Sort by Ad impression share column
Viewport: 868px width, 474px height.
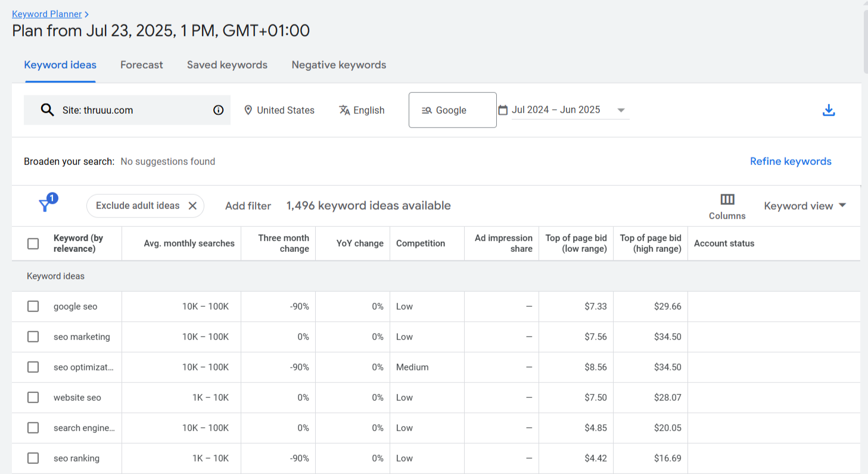click(x=503, y=244)
